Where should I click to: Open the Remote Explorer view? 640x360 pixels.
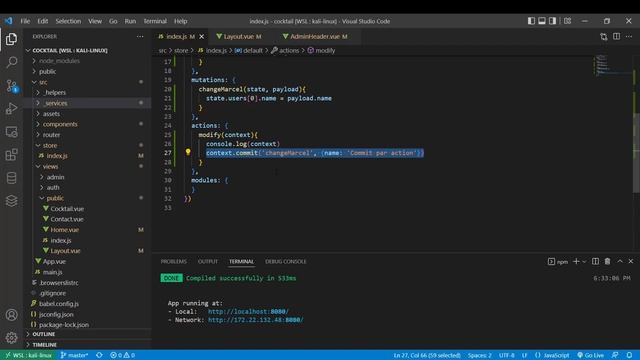click(x=11, y=132)
